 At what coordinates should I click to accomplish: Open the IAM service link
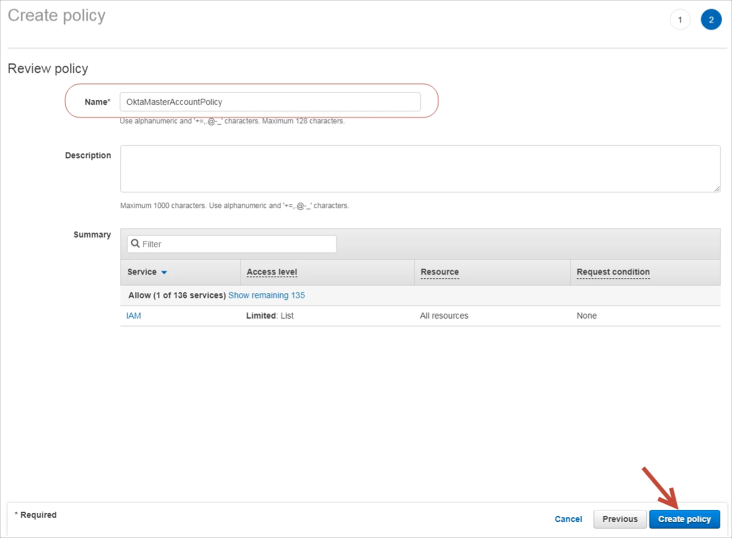tap(133, 316)
